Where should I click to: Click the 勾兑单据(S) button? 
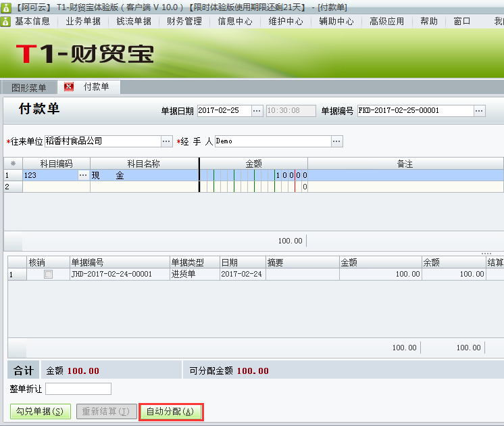click(x=40, y=412)
